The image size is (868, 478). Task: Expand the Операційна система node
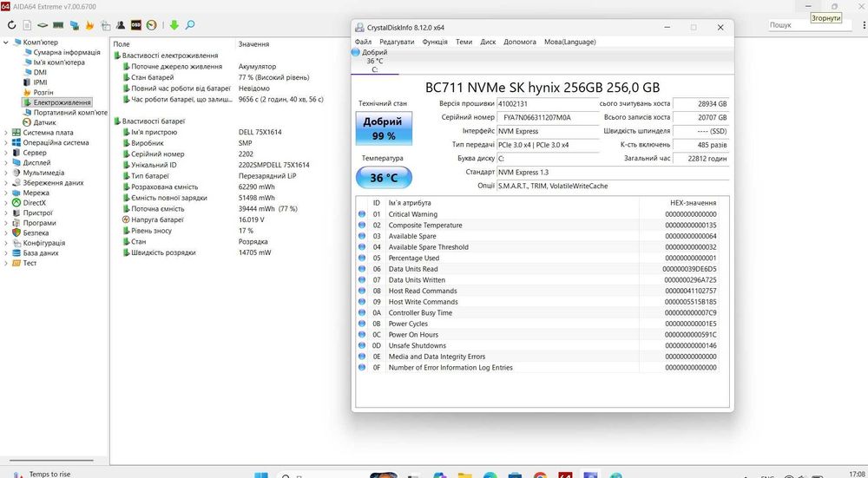[x=5, y=143]
